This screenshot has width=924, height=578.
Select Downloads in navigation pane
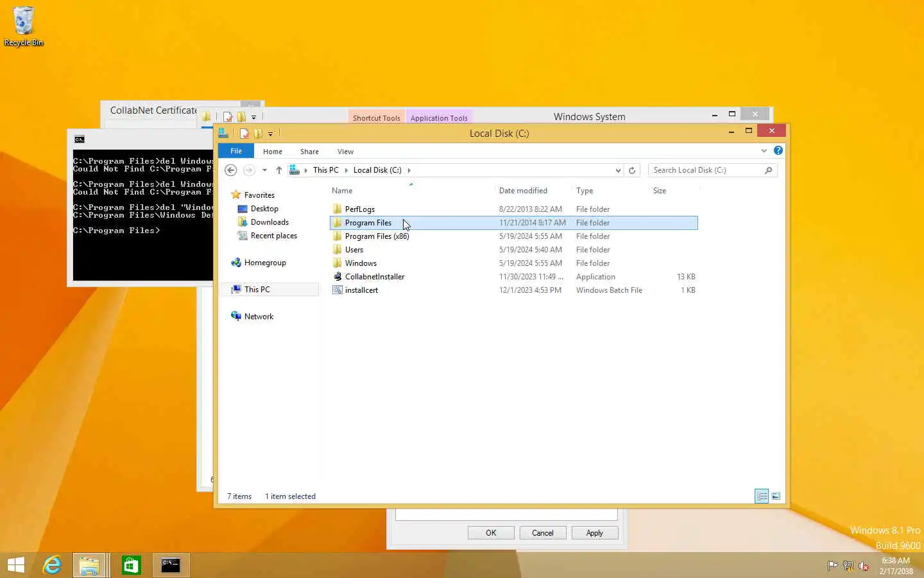(x=269, y=222)
